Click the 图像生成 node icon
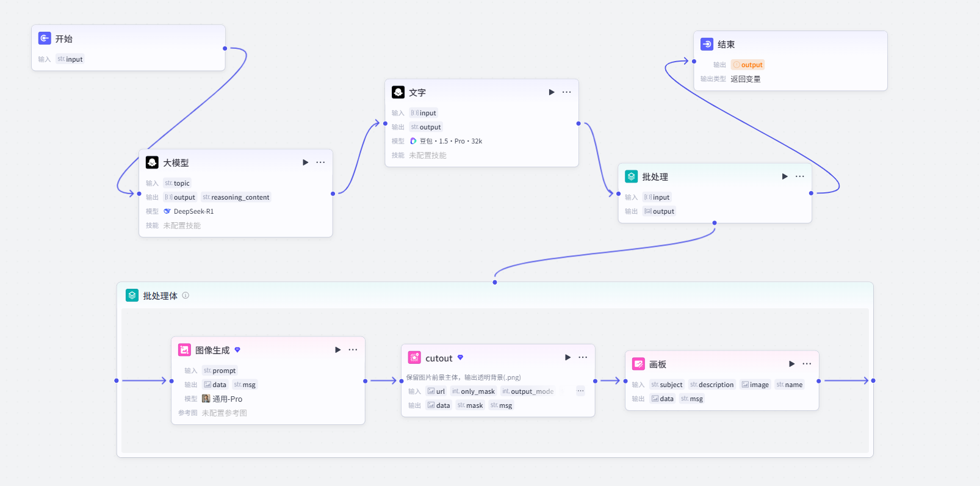Viewport: 980px width, 486px height. pyautogui.click(x=184, y=350)
